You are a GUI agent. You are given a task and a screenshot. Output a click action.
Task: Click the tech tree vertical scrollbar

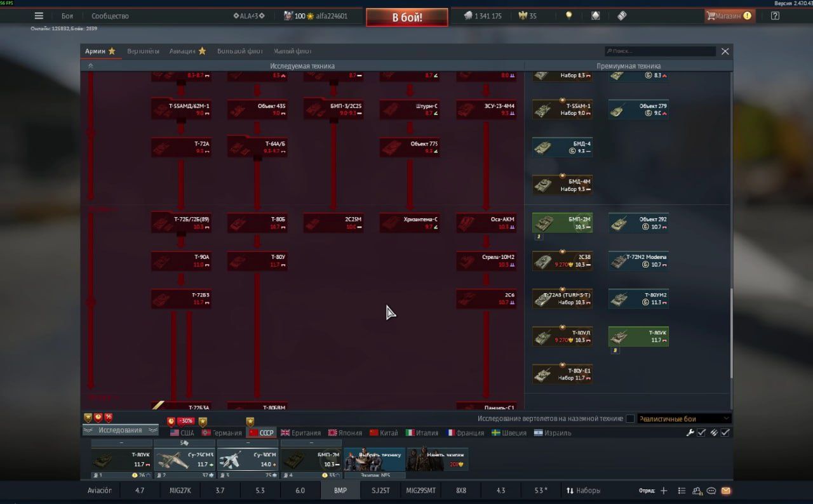click(731, 333)
